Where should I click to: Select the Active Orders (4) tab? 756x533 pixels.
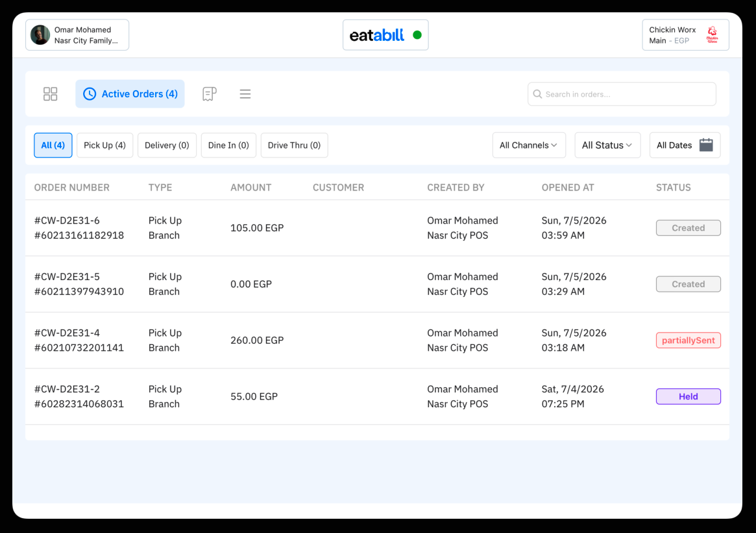tap(130, 94)
